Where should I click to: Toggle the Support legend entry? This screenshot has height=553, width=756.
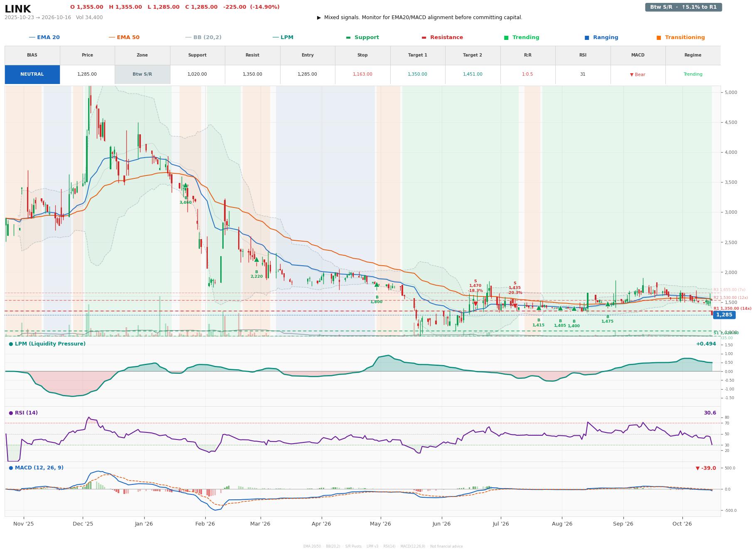point(362,37)
